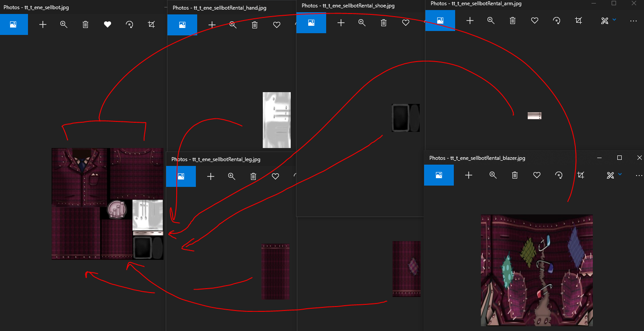The height and width of the screenshot is (331, 644).
Task: Click the title 'Photos - tt_t_ene_sellbotRental_arm.jpg'
Action: pyautogui.click(x=476, y=3)
